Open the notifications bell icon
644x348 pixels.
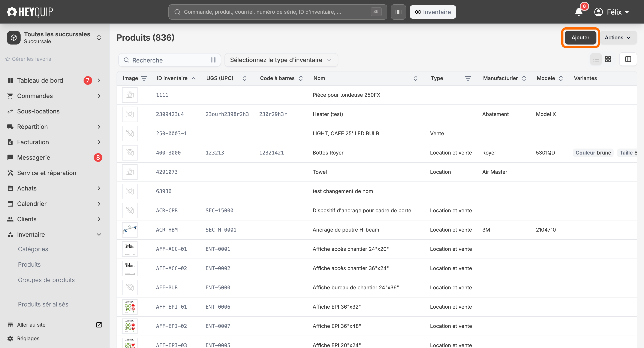click(x=579, y=12)
